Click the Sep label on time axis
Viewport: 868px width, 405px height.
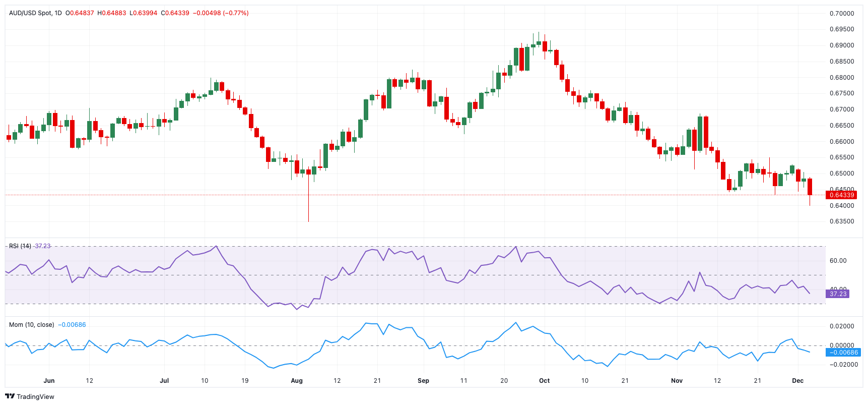423,381
